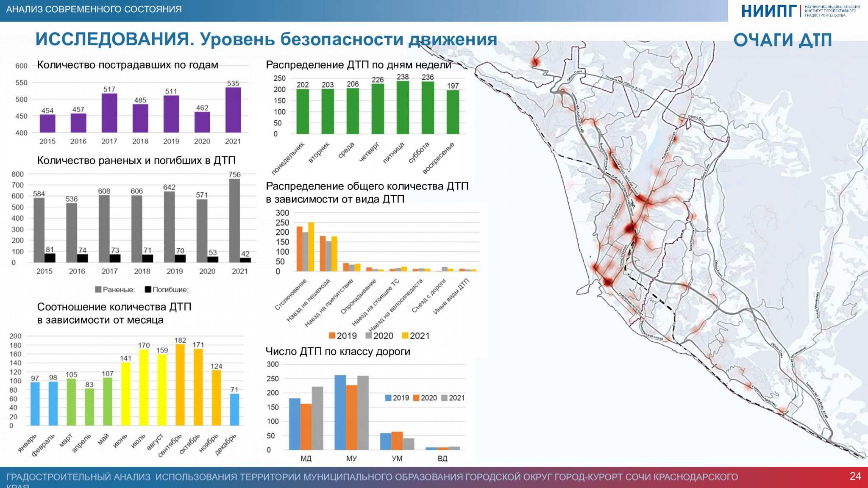This screenshot has width=868, height=488.
Task: Click the Столкновение category label
Action: [291, 294]
